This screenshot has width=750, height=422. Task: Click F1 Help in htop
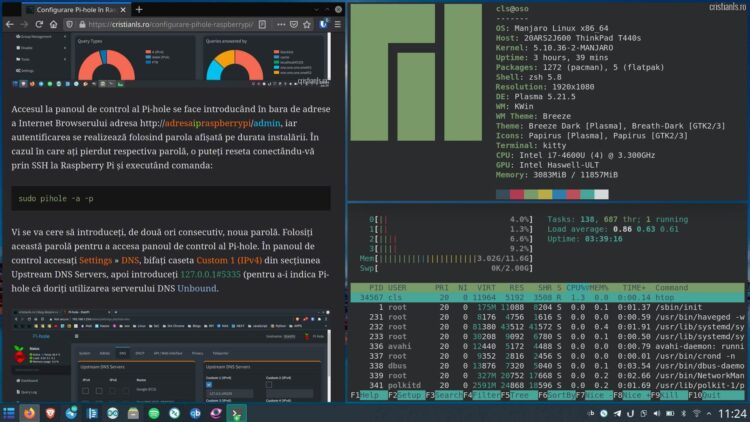click(x=368, y=395)
